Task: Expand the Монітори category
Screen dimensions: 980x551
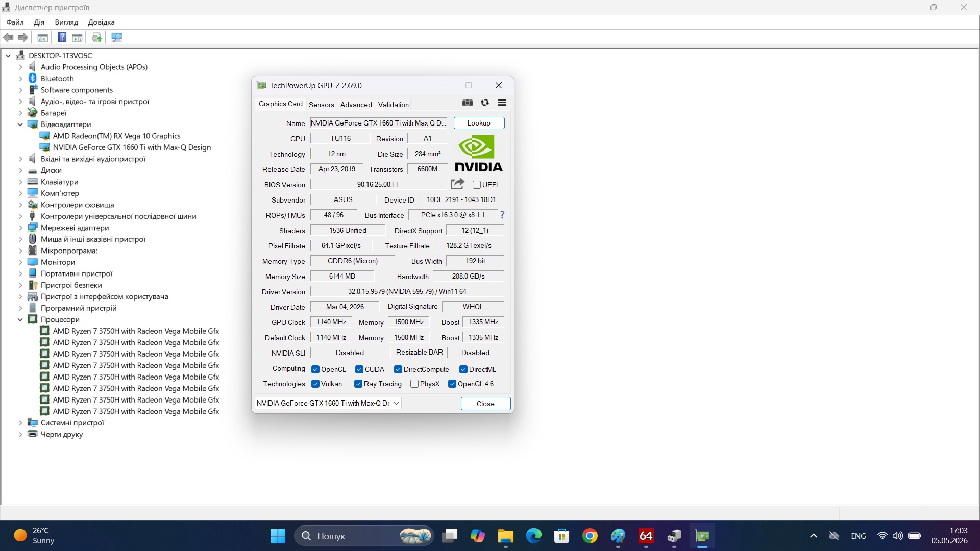Action: (20, 262)
